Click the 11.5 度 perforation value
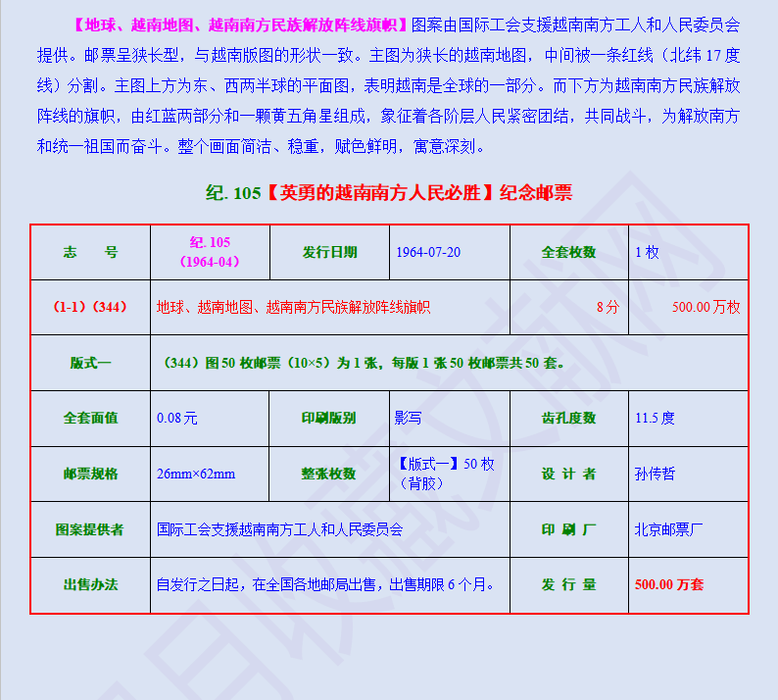 (x=655, y=418)
